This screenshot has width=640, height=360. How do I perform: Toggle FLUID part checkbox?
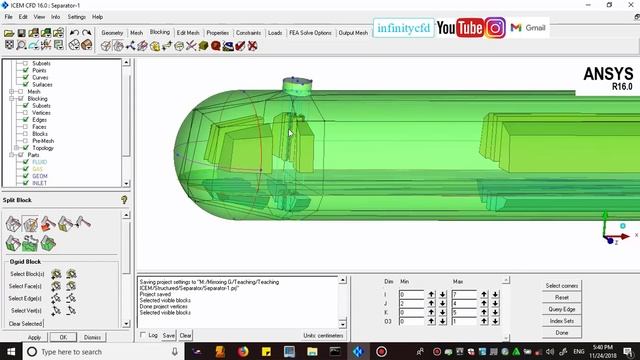click(26, 162)
